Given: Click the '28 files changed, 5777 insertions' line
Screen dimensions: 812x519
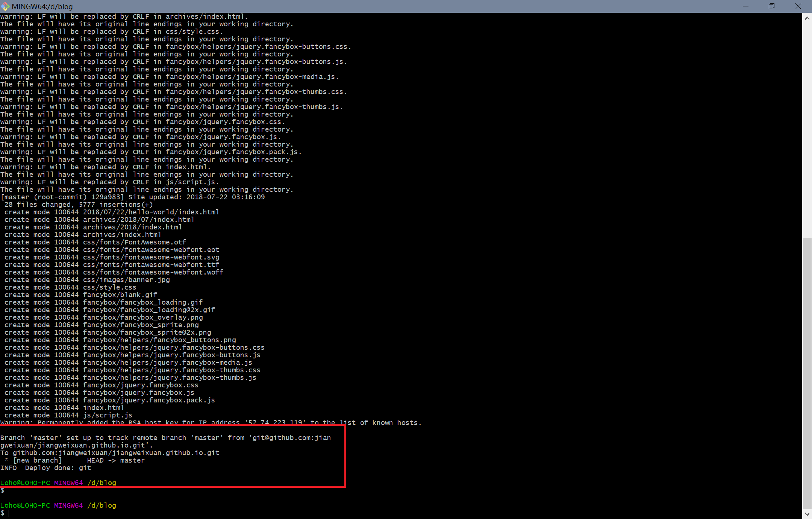Looking at the screenshot, I should click(x=78, y=205).
